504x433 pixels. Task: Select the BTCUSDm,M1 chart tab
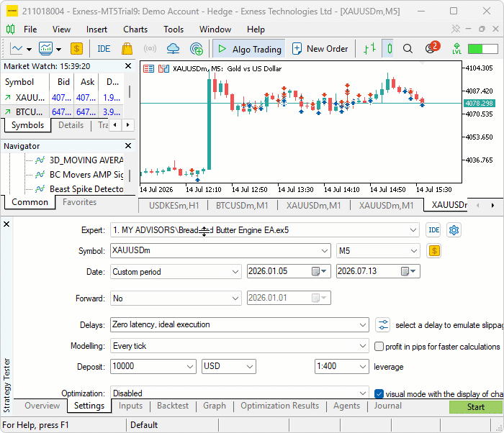point(242,205)
